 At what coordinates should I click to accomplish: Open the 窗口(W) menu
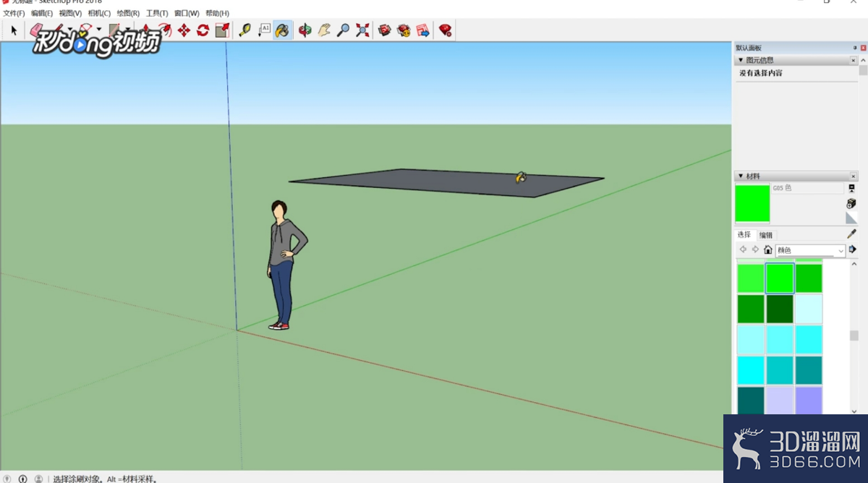point(187,13)
